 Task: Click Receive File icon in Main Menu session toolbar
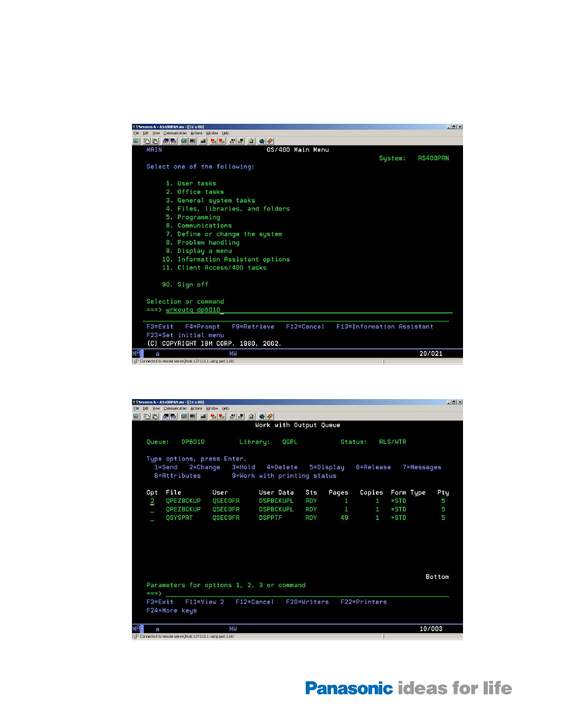[173, 141]
